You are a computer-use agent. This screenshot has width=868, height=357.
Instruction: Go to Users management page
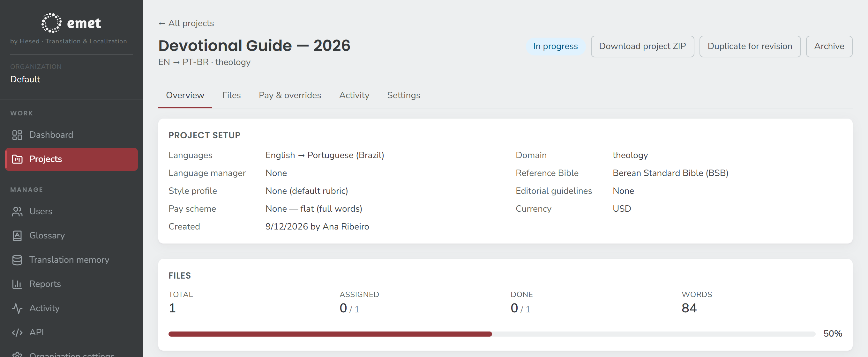71,211
